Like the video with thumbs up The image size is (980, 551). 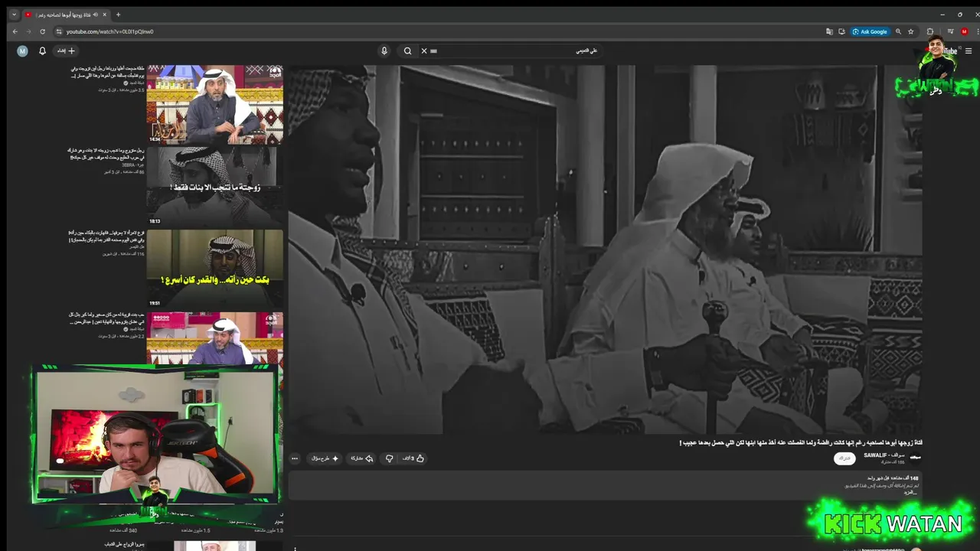pos(414,458)
